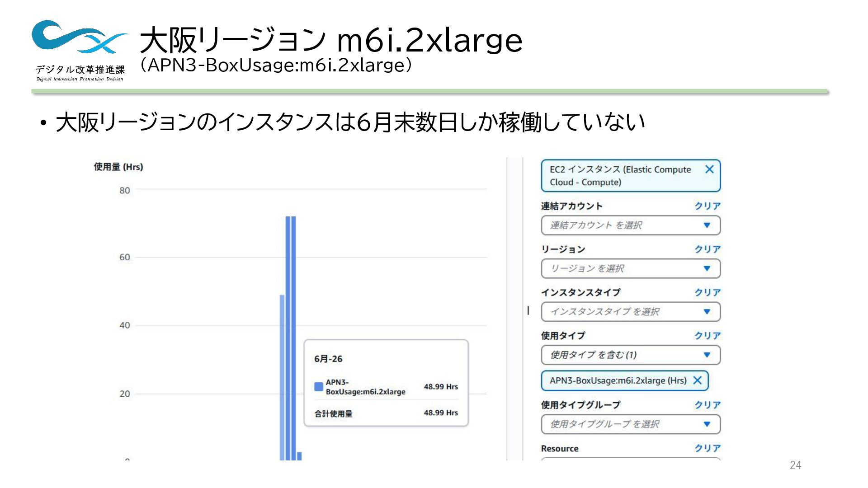Open the リージョン を選択 dropdown
This screenshot has height=488, width=868.
click(631, 268)
